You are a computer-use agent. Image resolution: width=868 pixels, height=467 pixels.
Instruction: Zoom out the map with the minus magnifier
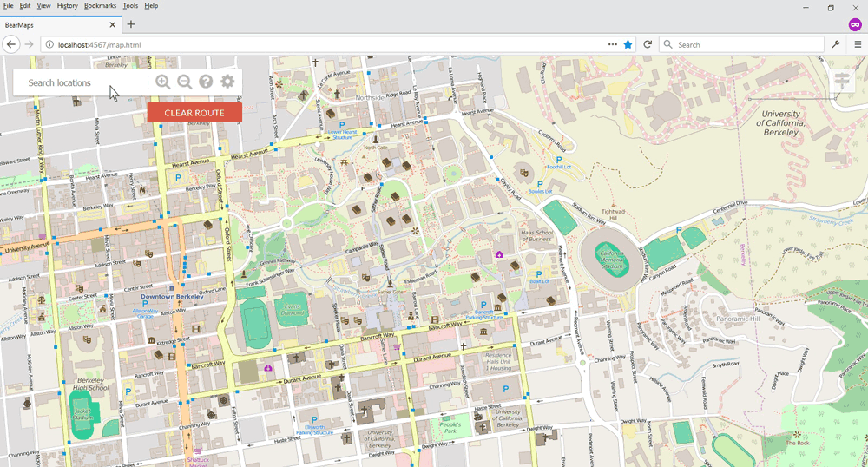tap(184, 82)
